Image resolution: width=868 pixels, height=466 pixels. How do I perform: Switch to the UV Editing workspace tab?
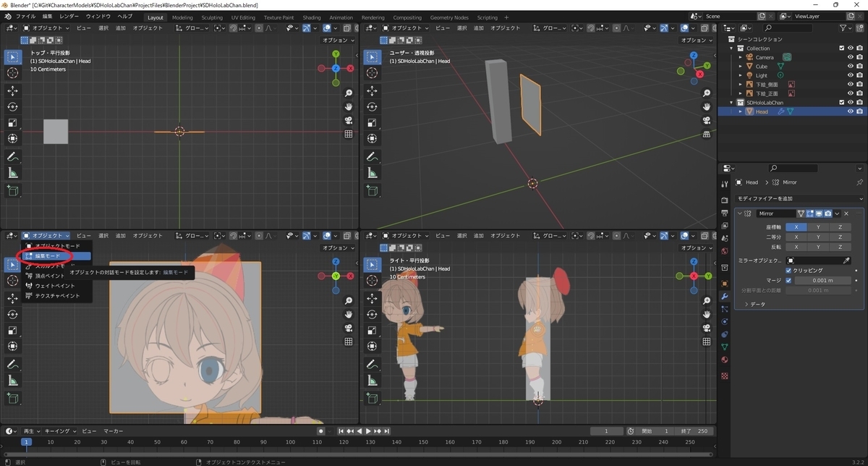point(243,17)
